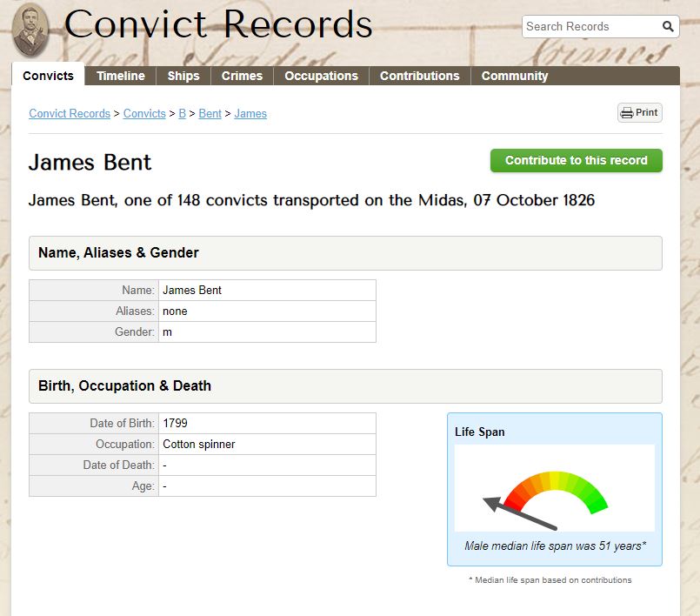Click Contribute to this record button
Viewport: 700px width, 616px height.
coord(576,160)
